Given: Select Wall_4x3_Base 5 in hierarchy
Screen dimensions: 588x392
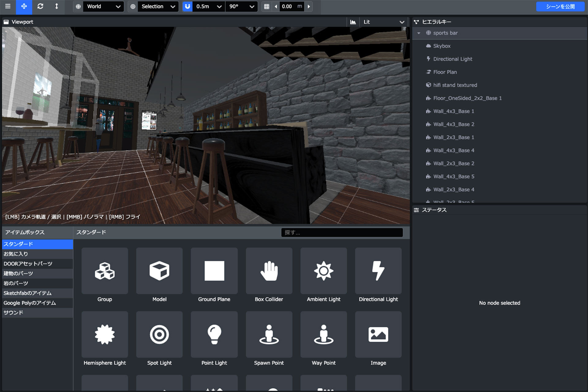Looking at the screenshot, I should coord(499,177).
